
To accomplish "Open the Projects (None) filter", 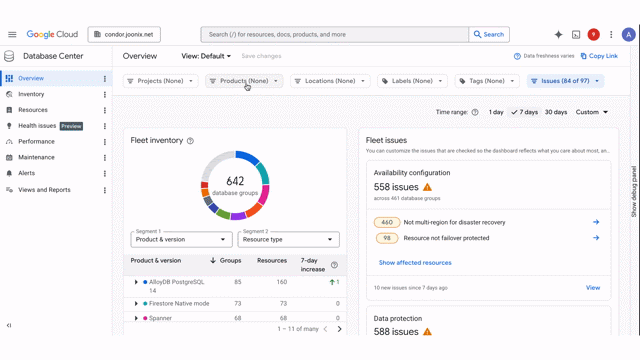I will tap(160, 81).
